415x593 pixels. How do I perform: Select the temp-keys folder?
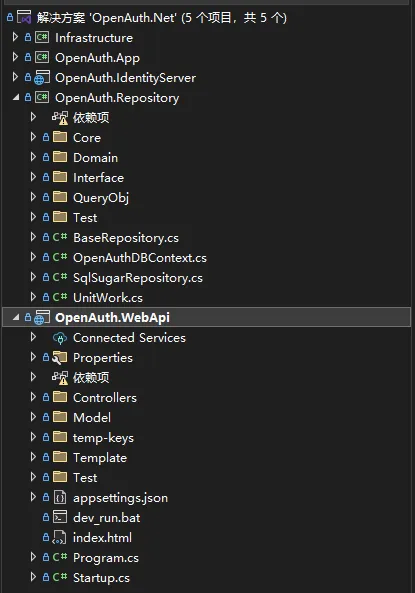coord(103,438)
